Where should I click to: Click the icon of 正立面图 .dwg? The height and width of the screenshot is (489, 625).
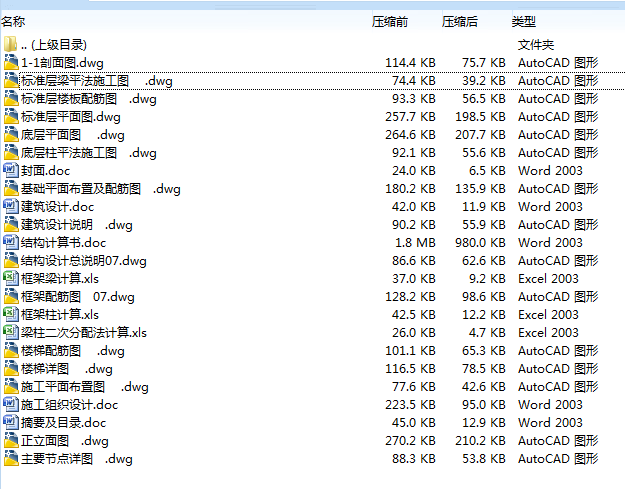pos(11,440)
